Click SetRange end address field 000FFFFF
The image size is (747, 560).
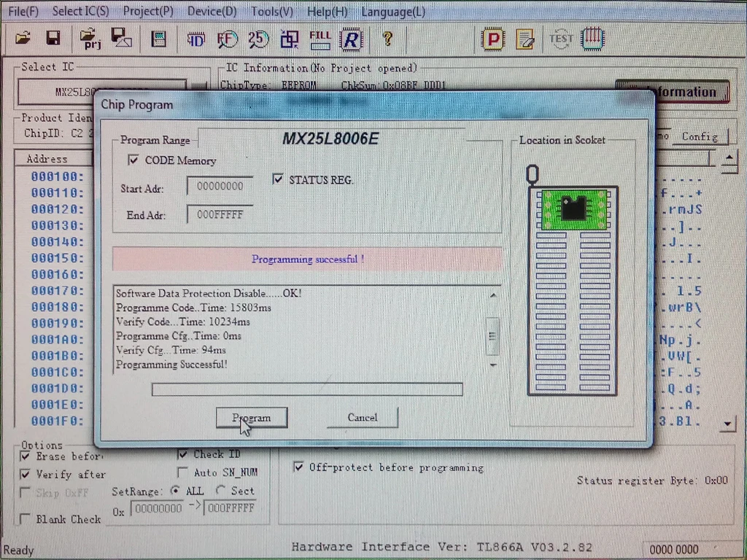[231, 508]
